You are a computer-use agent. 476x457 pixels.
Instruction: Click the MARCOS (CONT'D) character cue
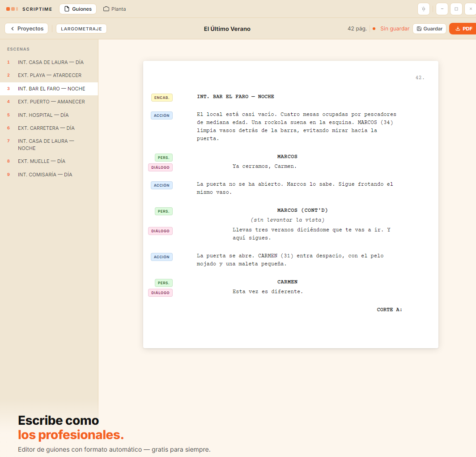click(x=302, y=210)
